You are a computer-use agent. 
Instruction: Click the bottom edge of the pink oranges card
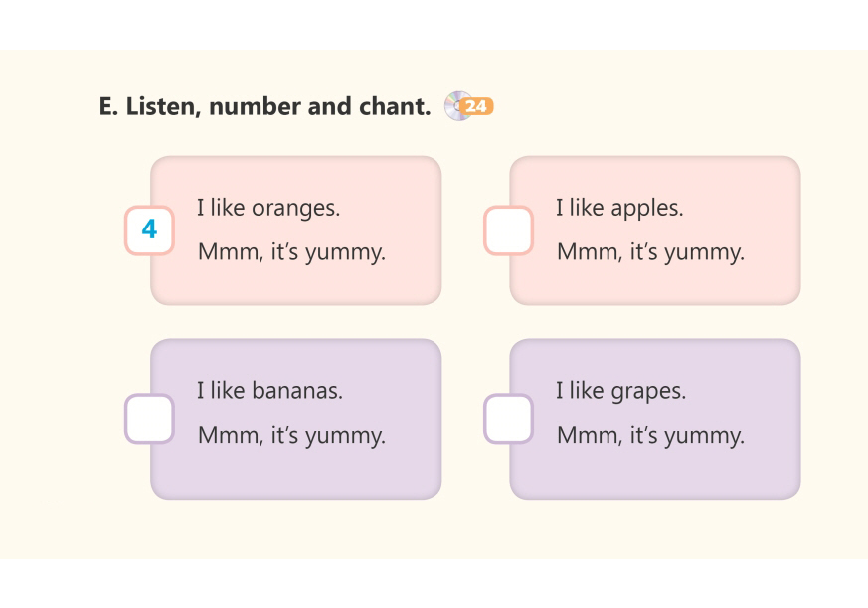295,301
